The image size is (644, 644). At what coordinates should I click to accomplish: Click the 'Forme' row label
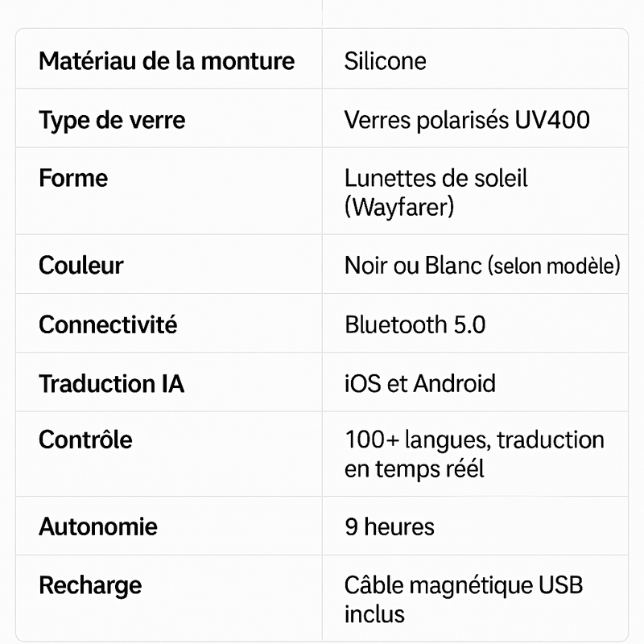point(73,178)
